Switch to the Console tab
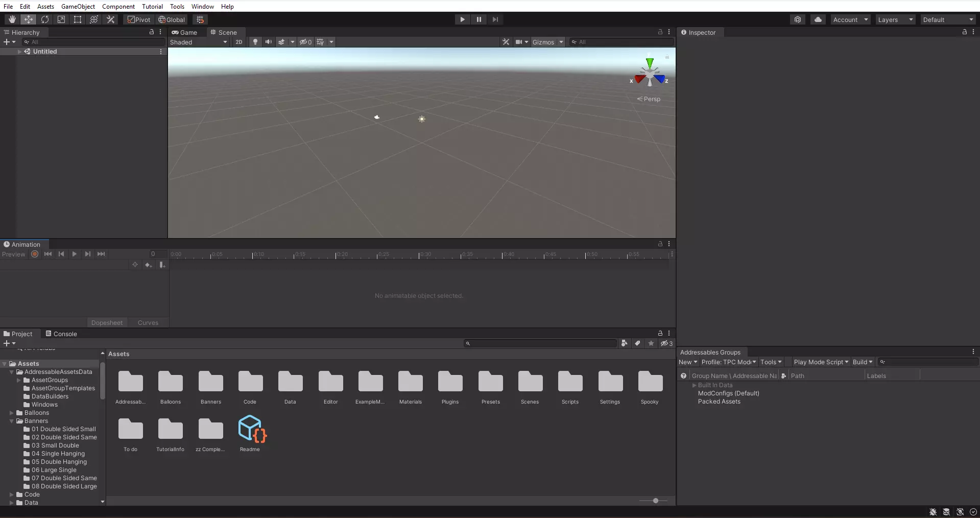Image resolution: width=980 pixels, height=518 pixels. (61, 334)
